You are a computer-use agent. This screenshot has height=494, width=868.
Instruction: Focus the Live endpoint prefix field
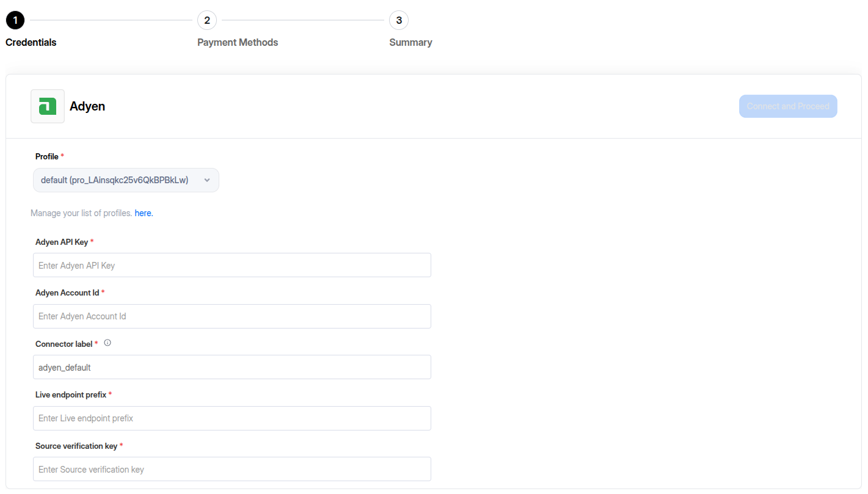coord(232,418)
